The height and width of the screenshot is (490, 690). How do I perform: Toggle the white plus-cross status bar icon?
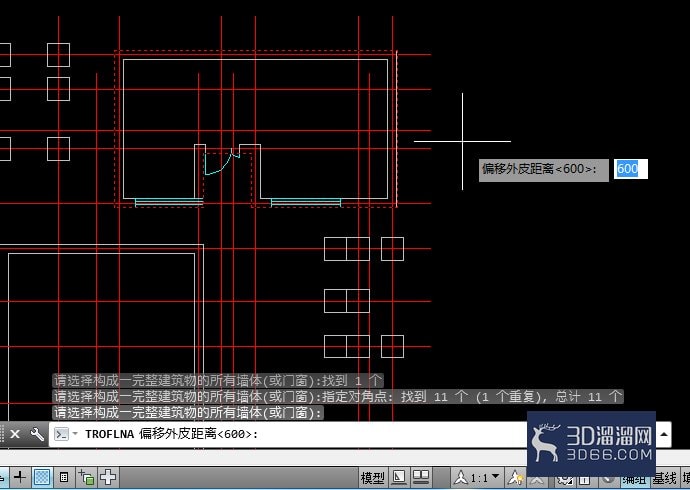tap(108, 477)
